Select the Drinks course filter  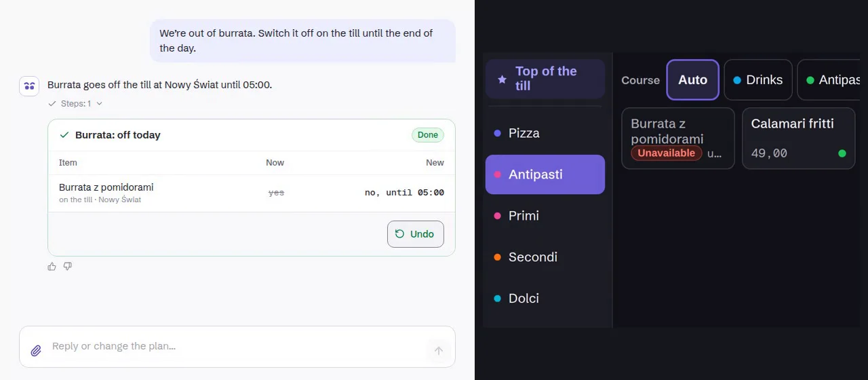(x=757, y=79)
